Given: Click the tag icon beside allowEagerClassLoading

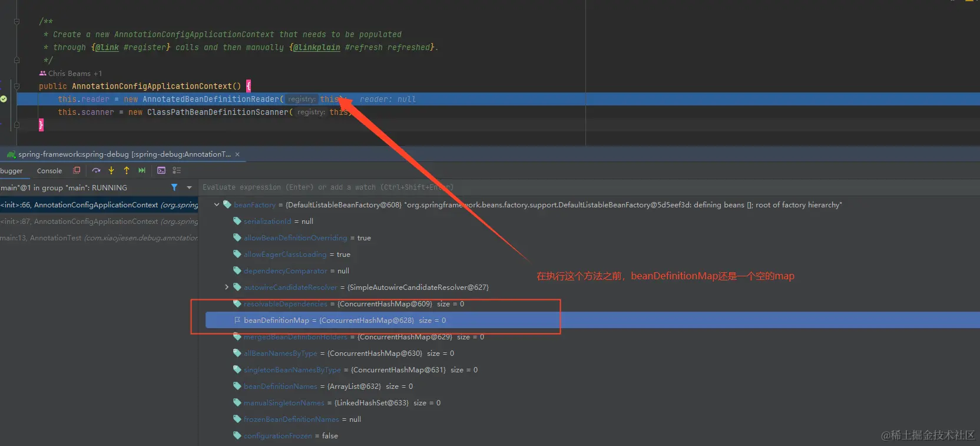Looking at the screenshot, I should [x=237, y=254].
